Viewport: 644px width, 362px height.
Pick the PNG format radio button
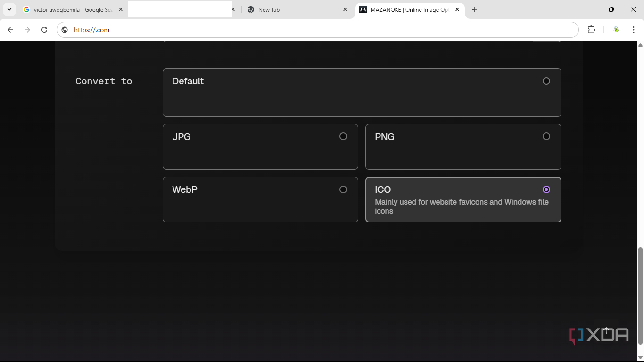(546, 136)
